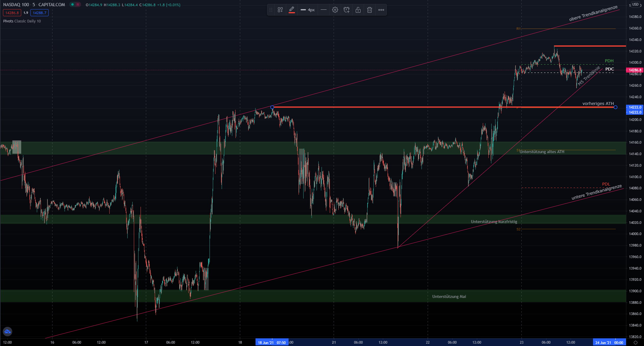
Task: Click chart settings gear in bottom-right corner
Action: pos(636,342)
